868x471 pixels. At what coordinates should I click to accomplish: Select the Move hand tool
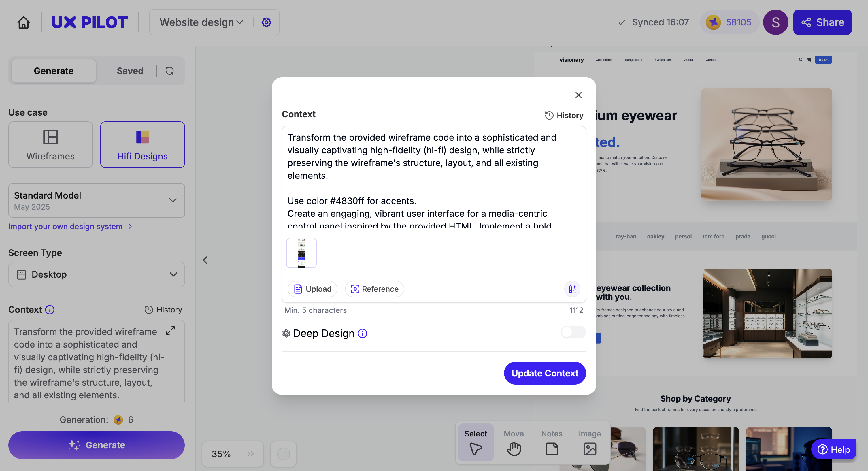514,442
